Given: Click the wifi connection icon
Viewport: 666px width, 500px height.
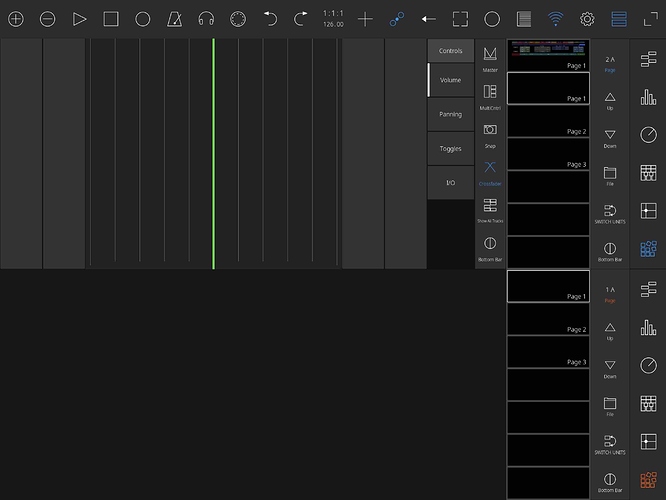Looking at the screenshot, I should (555, 19).
